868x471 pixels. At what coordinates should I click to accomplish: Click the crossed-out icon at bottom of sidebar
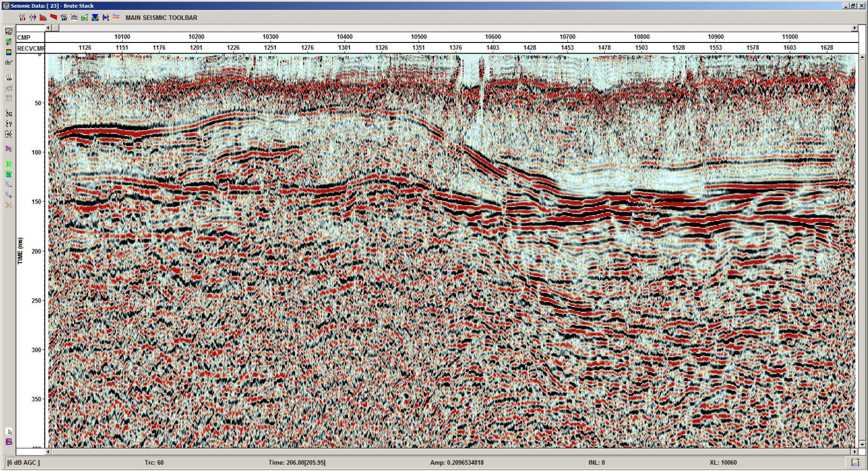coord(9,442)
